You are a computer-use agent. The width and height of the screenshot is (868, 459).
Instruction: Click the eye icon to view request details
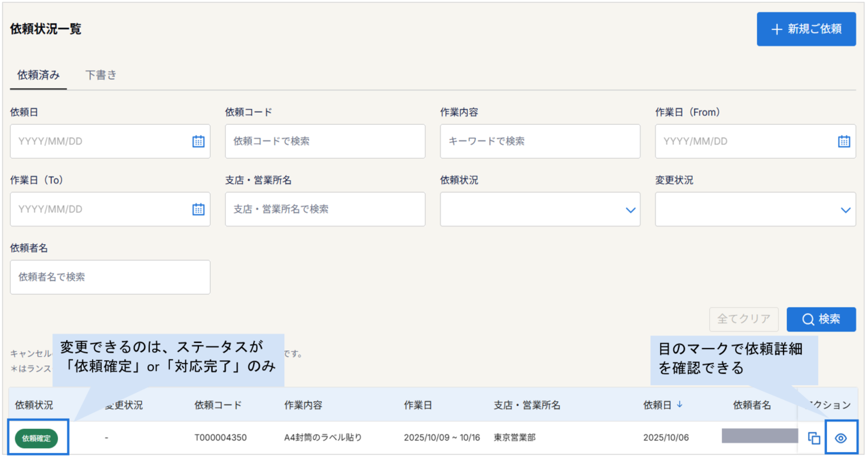841,439
